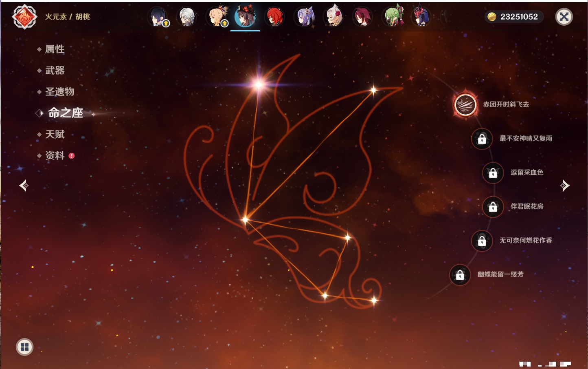Image resolution: width=588 pixels, height=369 pixels.
Task: Open locked constellation 伴君眠花房
Action: pyautogui.click(x=493, y=207)
